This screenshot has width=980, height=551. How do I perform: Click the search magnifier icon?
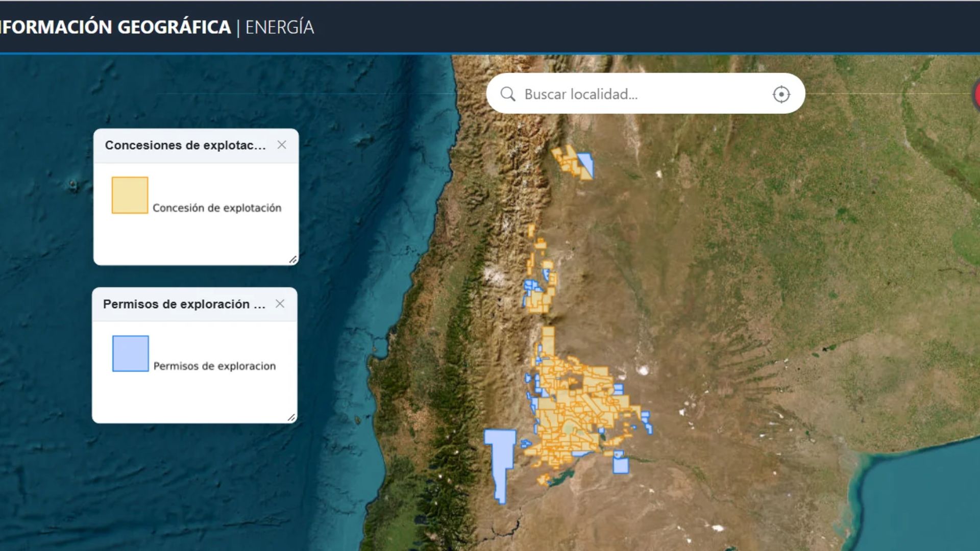pos(507,94)
